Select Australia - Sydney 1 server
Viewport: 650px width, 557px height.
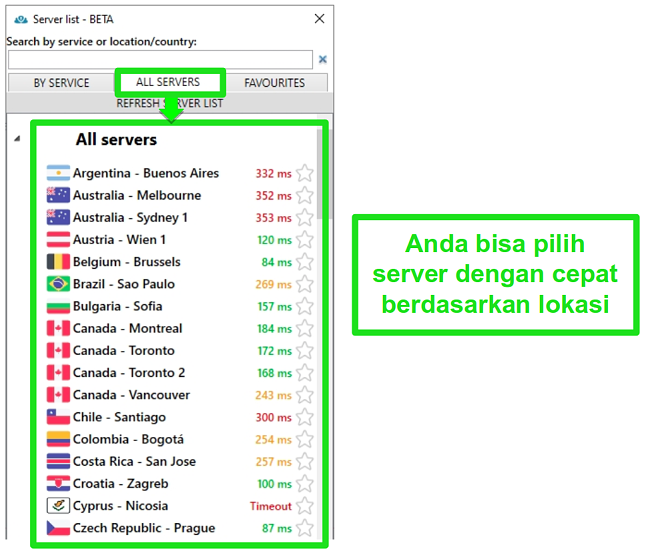tap(130, 218)
